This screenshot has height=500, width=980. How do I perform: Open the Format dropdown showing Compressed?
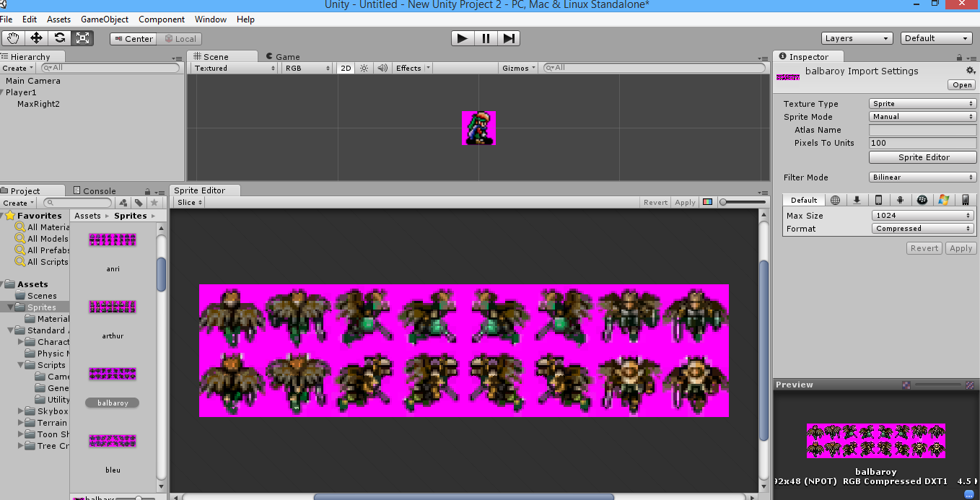[922, 228]
